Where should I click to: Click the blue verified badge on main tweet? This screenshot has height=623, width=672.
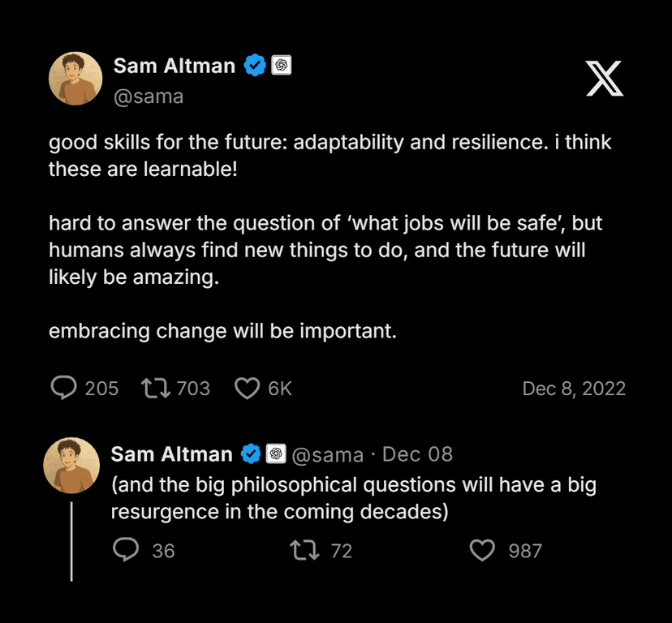(x=256, y=66)
